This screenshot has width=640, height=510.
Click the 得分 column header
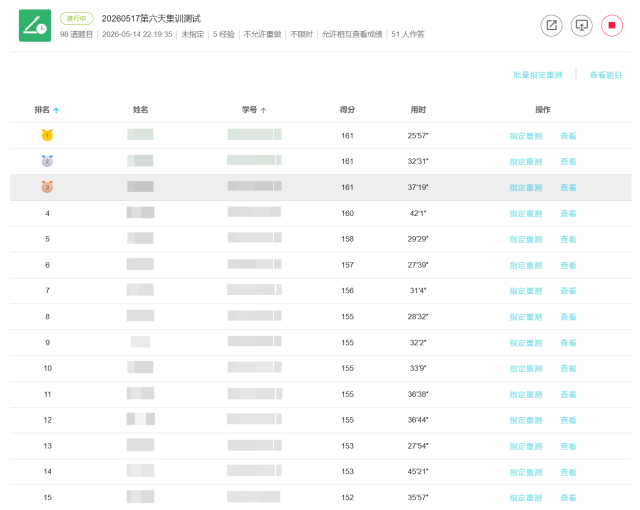point(347,110)
